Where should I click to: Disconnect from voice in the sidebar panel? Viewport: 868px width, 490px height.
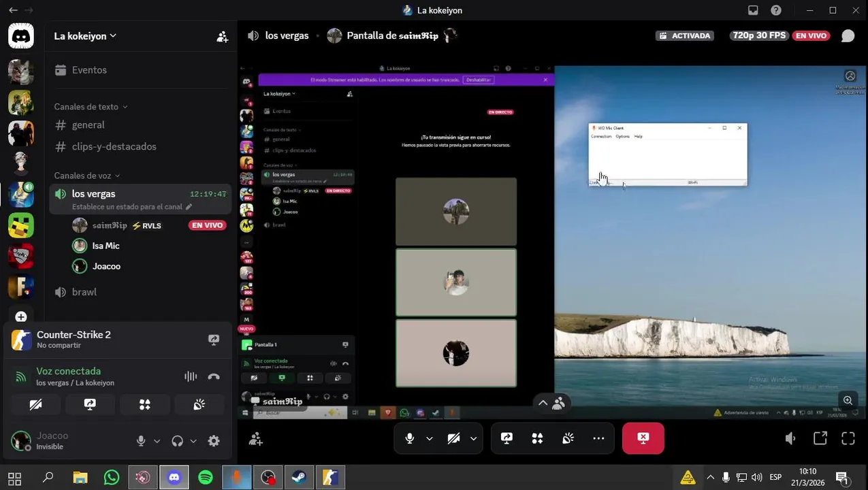point(214,376)
